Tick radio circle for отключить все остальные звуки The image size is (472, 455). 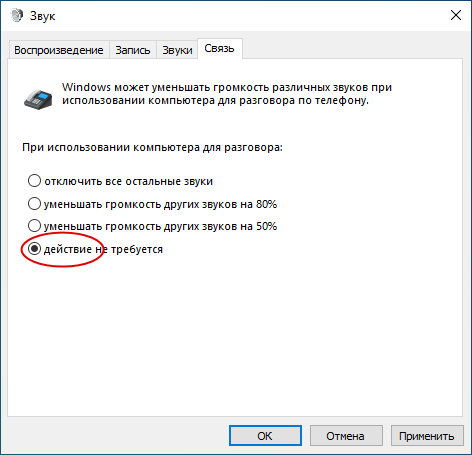[34, 181]
